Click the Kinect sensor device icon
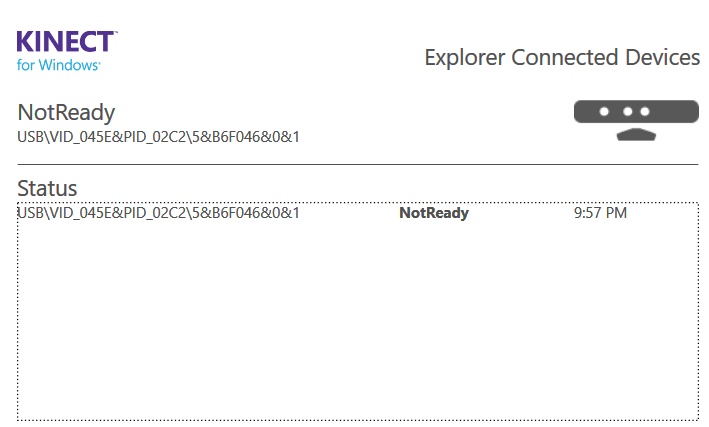The width and height of the screenshot is (709, 427). tap(636, 120)
